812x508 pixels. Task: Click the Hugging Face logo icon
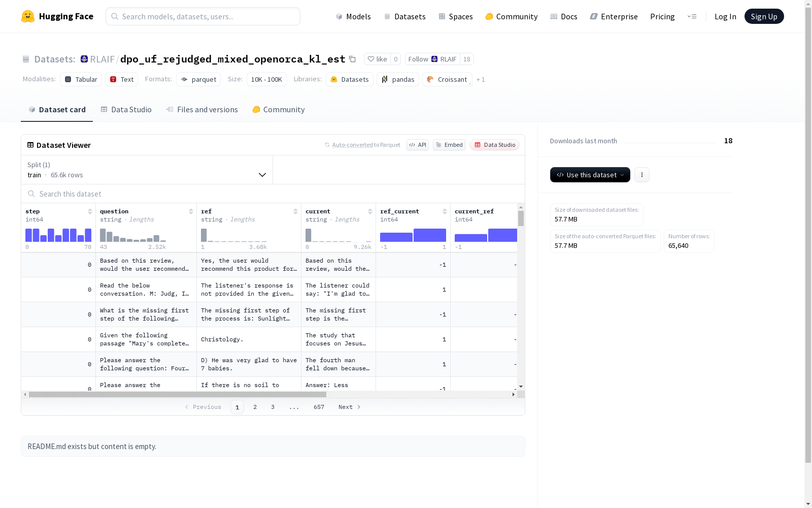28,16
